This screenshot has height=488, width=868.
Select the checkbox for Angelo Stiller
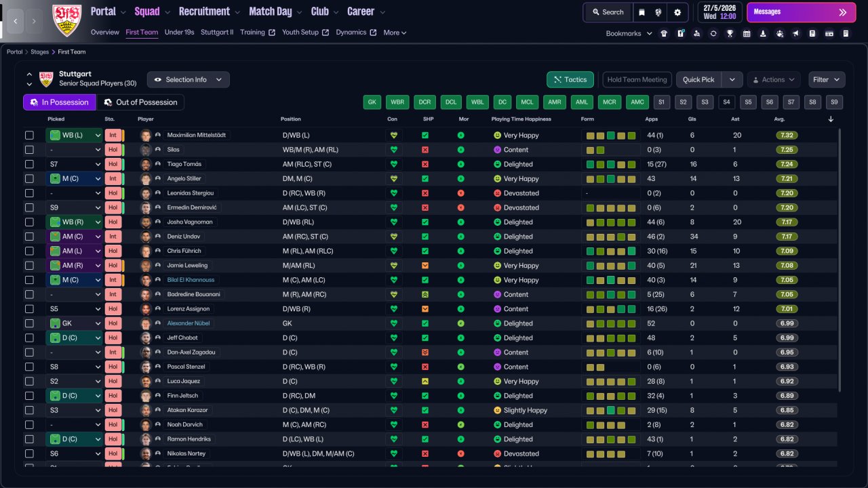(29, 179)
